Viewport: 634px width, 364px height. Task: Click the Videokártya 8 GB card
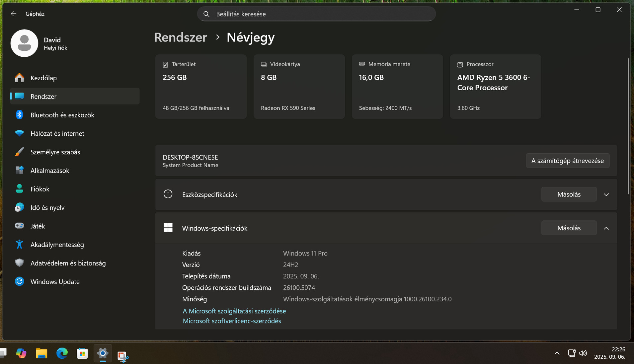tap(299, 87)
